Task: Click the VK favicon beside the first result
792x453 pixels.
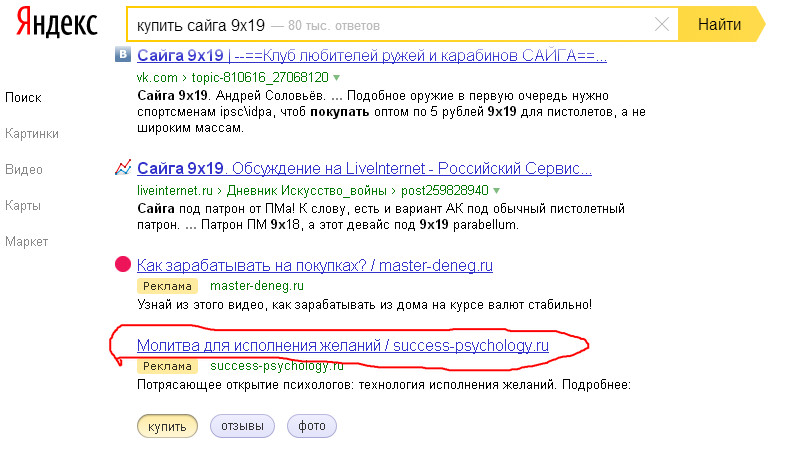Action: click(124, 56)
